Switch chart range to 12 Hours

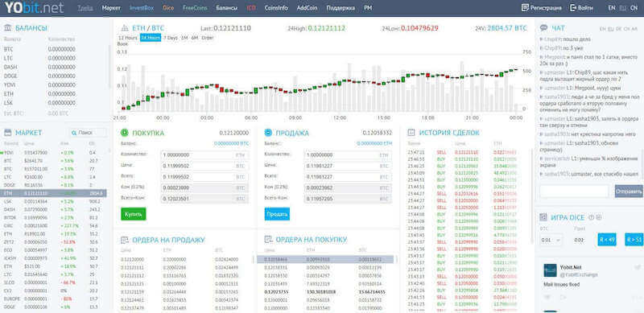click(x=128, y=38)
